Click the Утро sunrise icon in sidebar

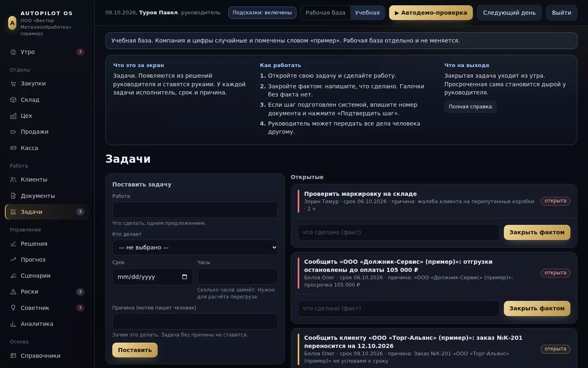(13, 52)
